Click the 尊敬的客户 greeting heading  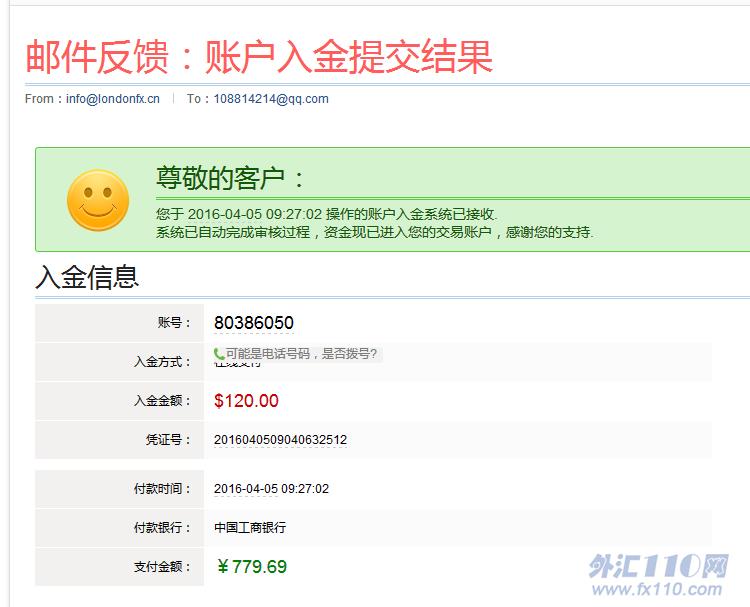coord(230,179)
